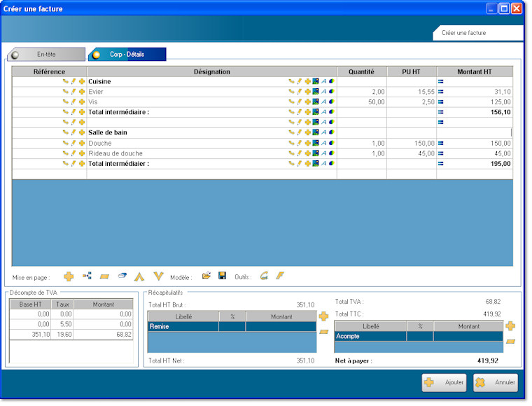Click the yellow plus icon in Mise en page
The width and height of the screenshot is (532, 406).
[69, 276]
